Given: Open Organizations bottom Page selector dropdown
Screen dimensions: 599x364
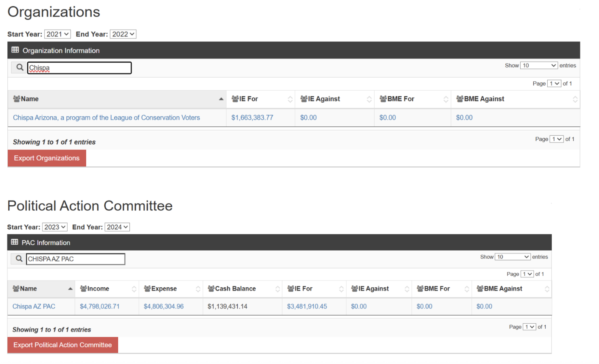Looking at the screenshot, I should pyautogui.click(x=557, y=139).
